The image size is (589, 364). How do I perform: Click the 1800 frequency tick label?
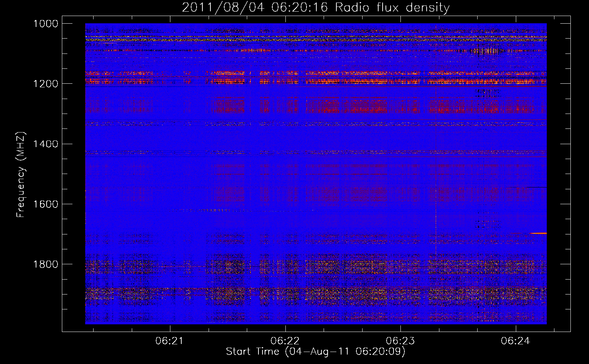(46, 264)
